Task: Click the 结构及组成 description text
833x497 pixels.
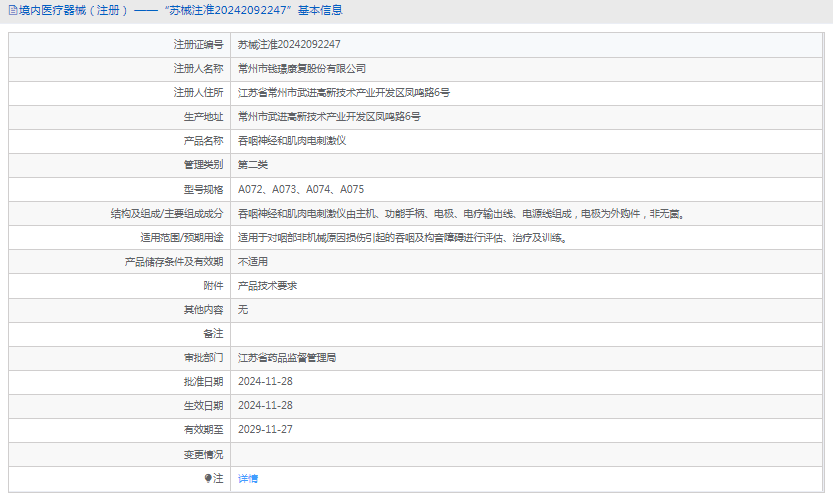Action: pos(462,213)
